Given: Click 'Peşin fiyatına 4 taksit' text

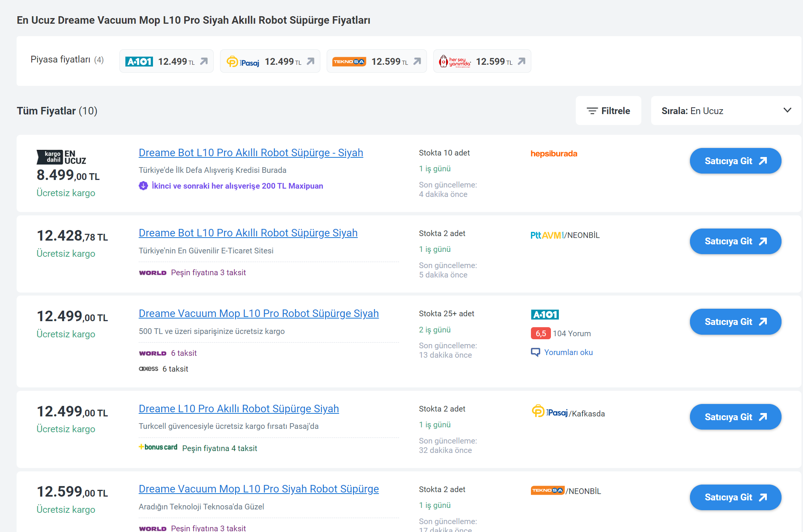Looking at the screenshot, I should point(220,448).
